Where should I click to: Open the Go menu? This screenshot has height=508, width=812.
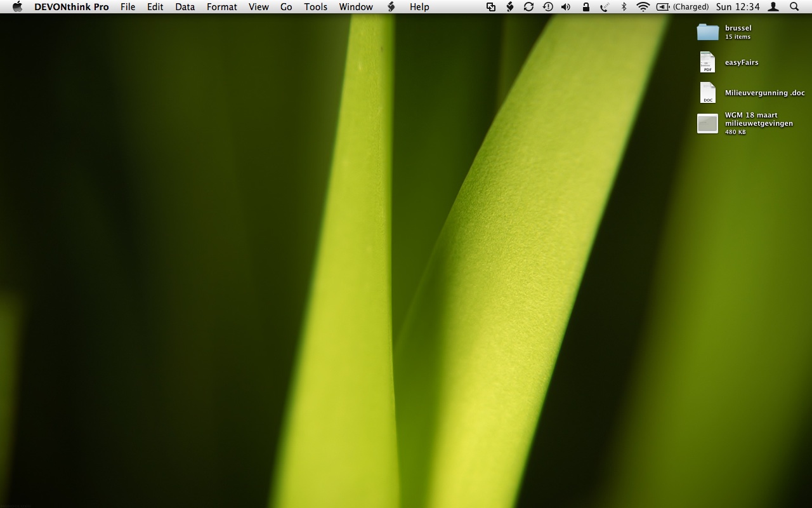pos(286,7)
